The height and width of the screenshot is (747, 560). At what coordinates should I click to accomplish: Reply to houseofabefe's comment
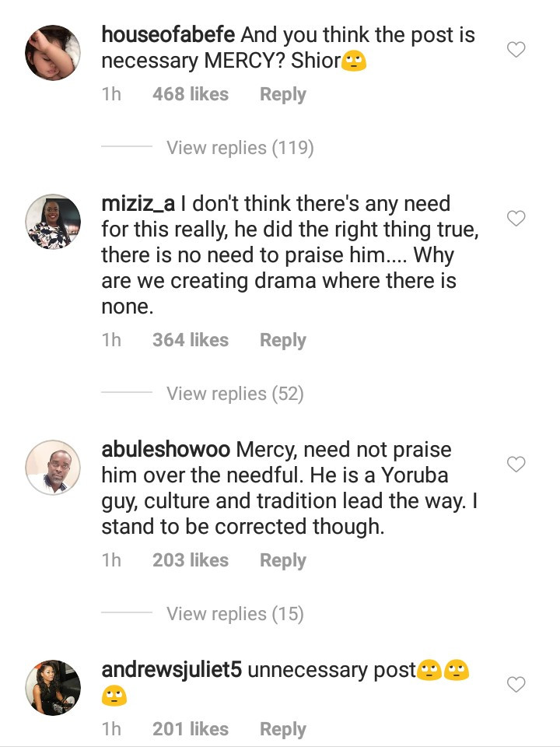(x=282, y=95)
